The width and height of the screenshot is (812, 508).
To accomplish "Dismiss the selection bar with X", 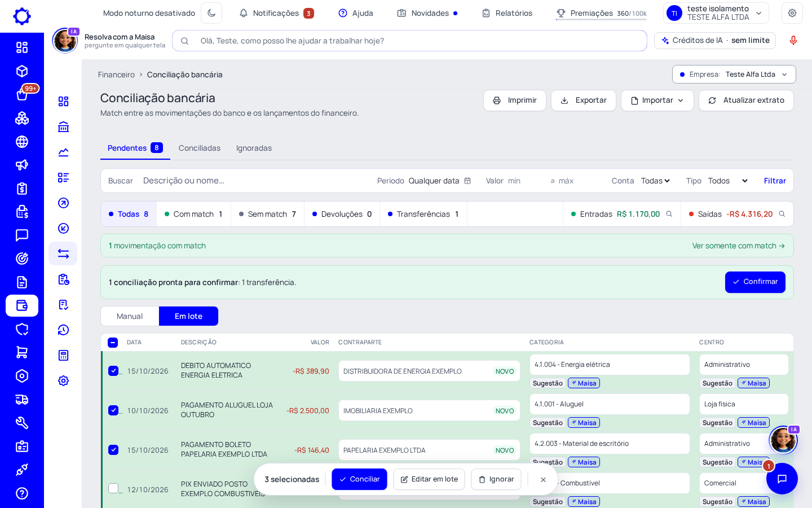I will pyautogui.click(x=543, y=479).
